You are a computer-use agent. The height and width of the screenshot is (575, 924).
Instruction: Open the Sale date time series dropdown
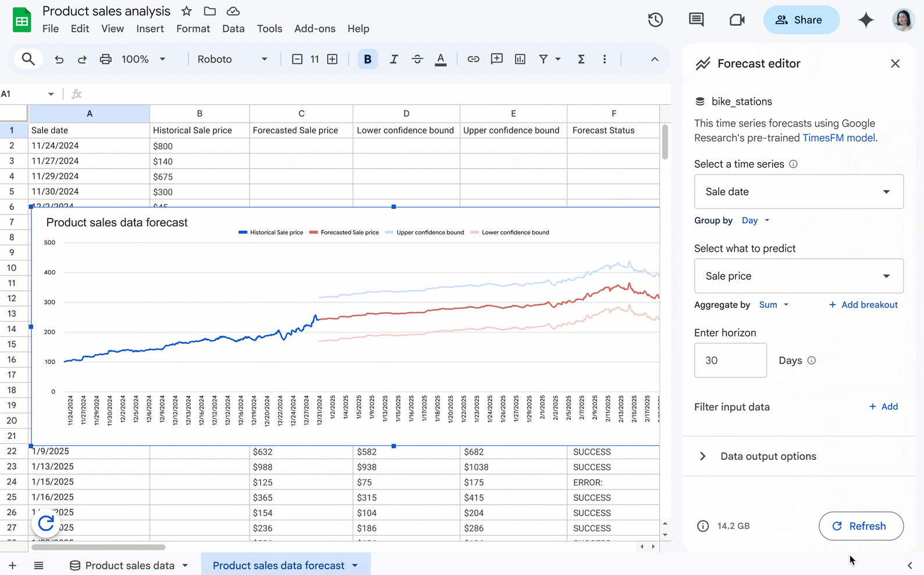coord(798,192)
